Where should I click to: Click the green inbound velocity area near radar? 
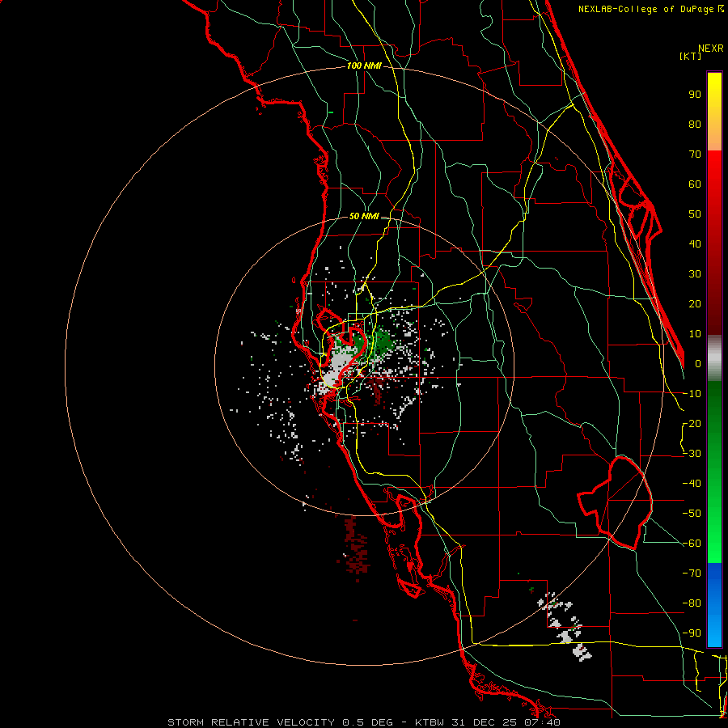[x=382, y=343]
